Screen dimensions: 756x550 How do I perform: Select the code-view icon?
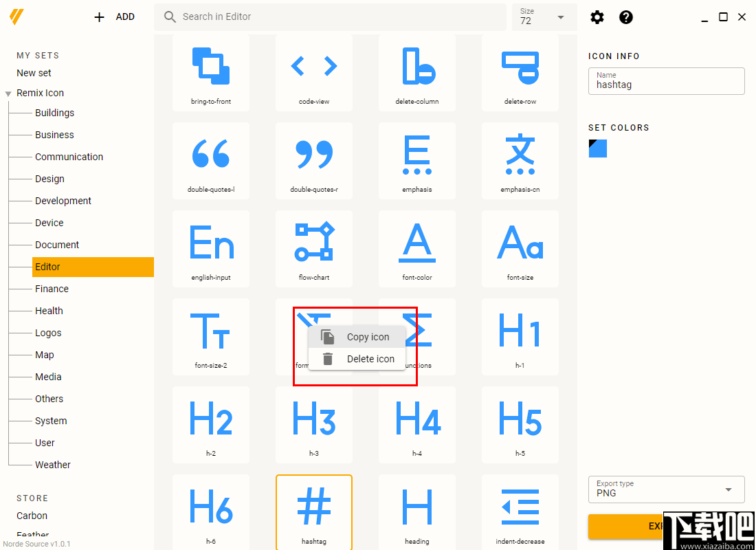click(x=314, y=66)
